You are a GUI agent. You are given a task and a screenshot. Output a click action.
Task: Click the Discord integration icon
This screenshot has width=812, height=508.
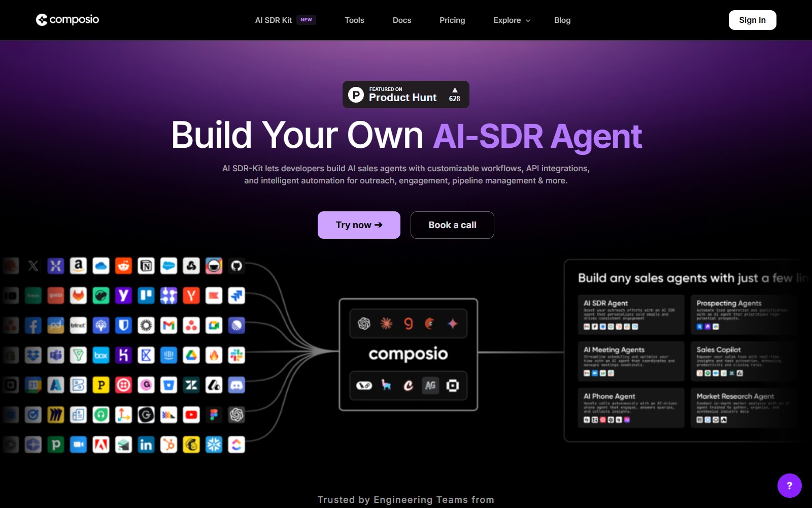(236, 385)
